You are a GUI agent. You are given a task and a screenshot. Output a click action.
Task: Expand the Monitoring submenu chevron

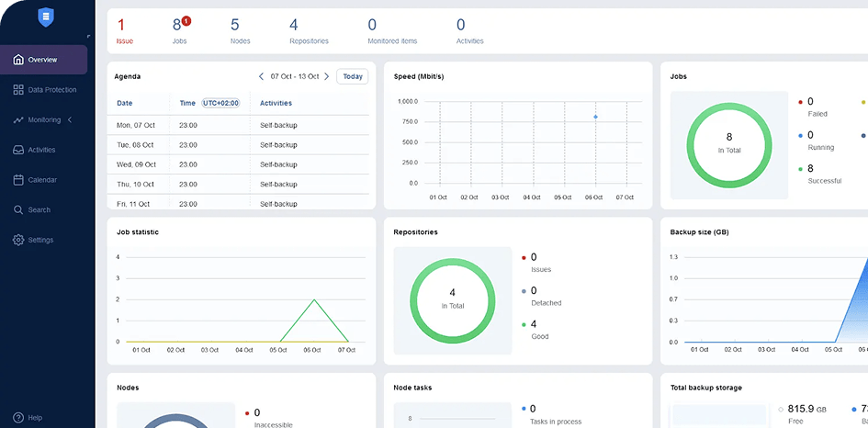[70, 119]
